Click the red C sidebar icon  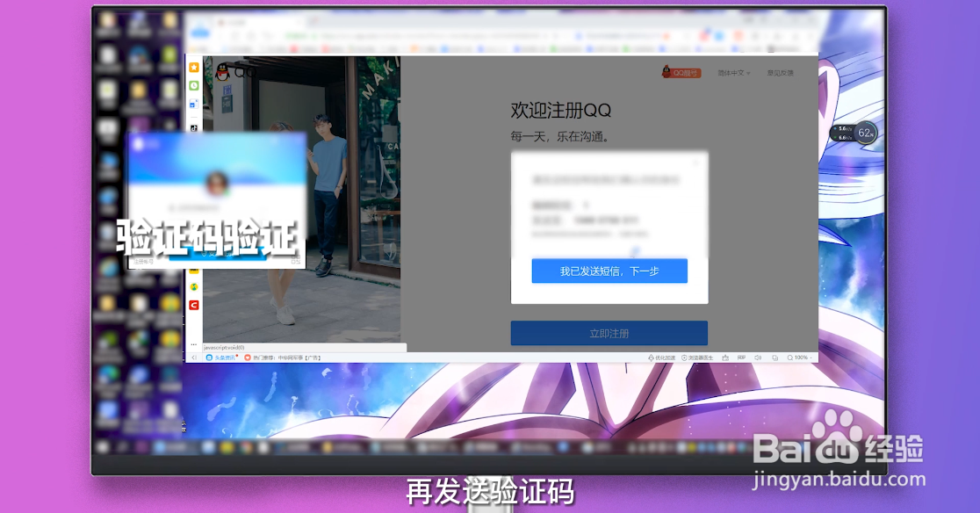(194, 305)
